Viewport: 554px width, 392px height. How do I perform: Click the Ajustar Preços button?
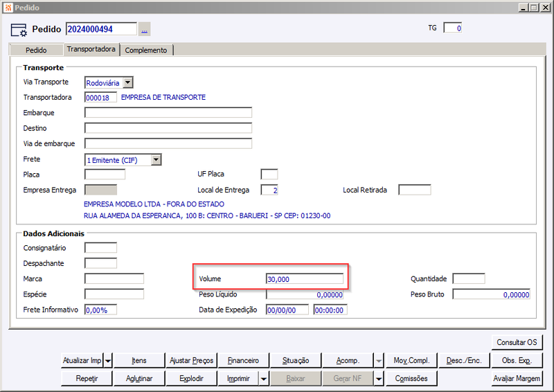[191, 361]
